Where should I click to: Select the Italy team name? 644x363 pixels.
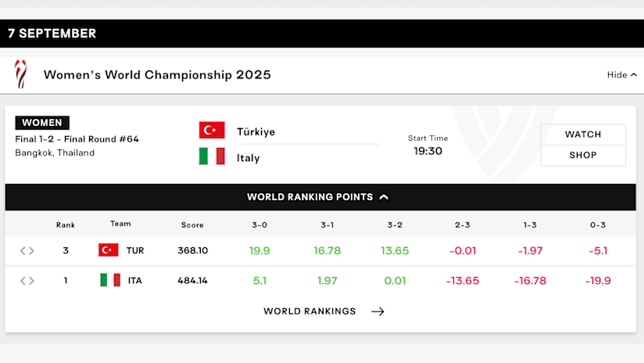coord(248,158)
